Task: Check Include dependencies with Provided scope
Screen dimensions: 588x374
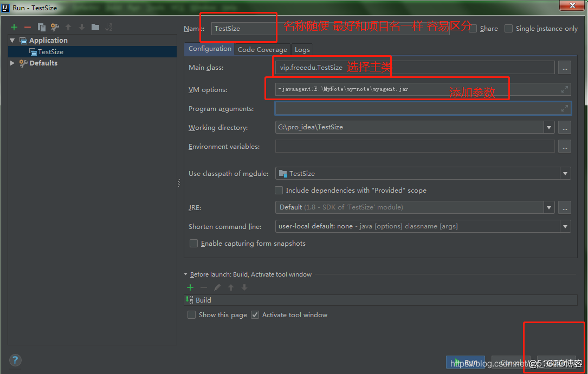Action: tap(279, 190)
